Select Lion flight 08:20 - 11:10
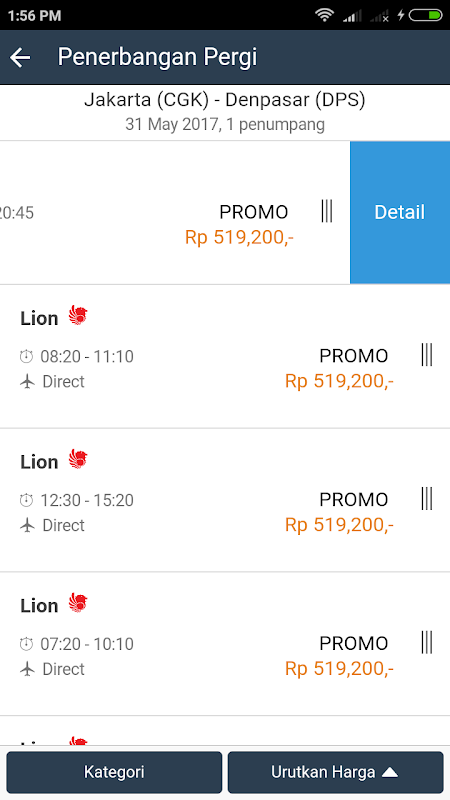 (x=225, y=356)
